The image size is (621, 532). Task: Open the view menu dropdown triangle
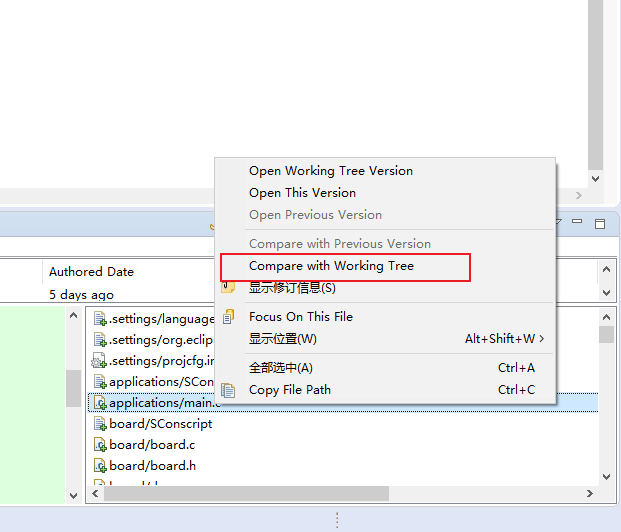(559, 222)
